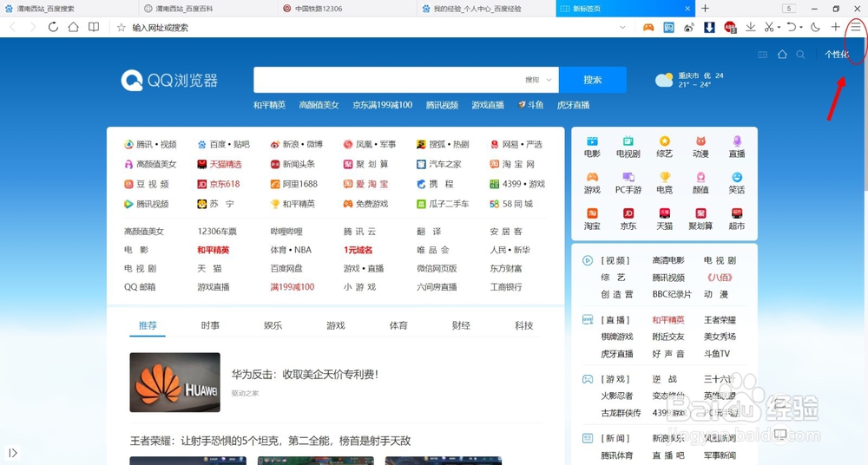
Task: Select the 体育 news tab
Action: [398, 325]
